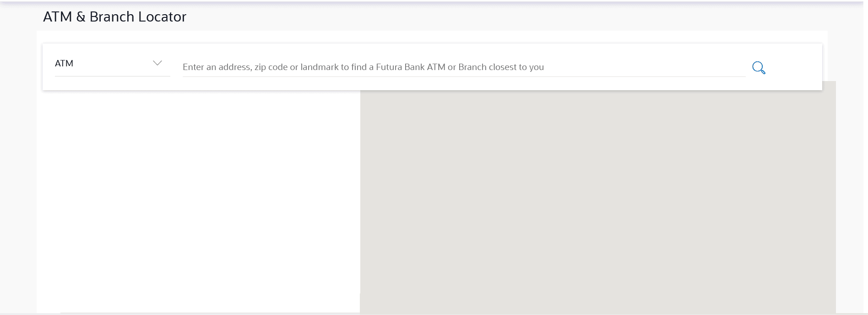The image size is (868, 315).
Task: Click the down arrow beside 'ATM'
Action: [x=157, y=63]
